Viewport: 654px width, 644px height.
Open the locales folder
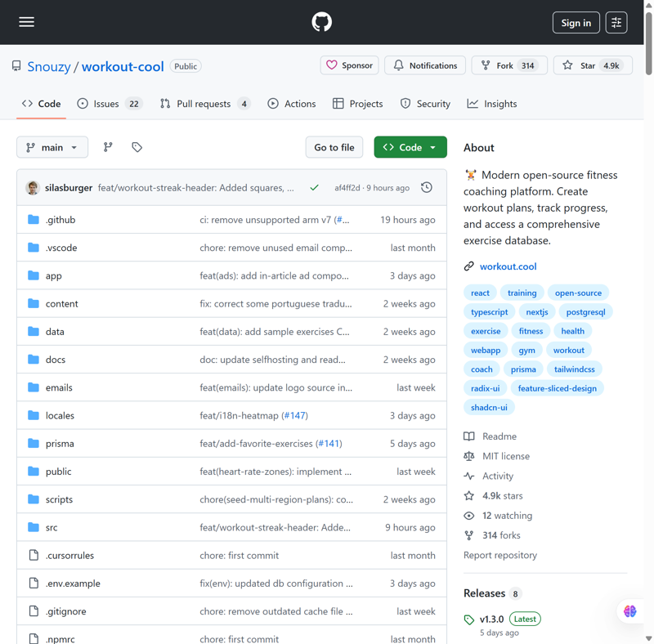(60, 415)
